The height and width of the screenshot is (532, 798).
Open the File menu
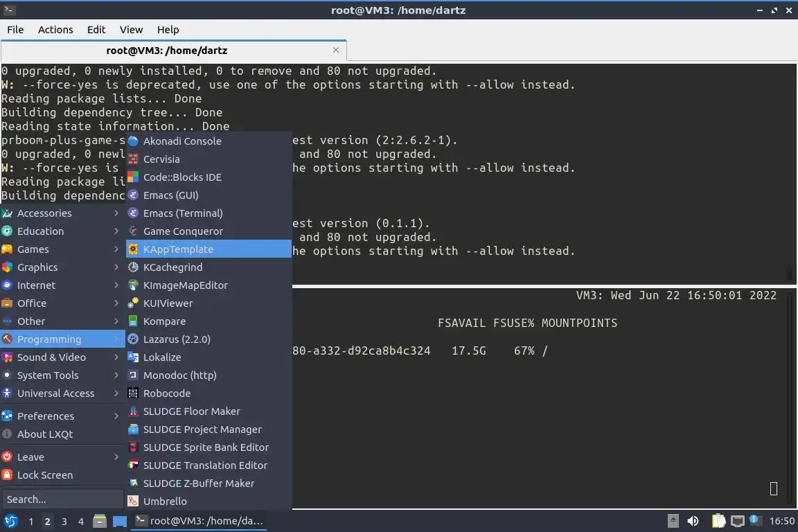(15, 30)
